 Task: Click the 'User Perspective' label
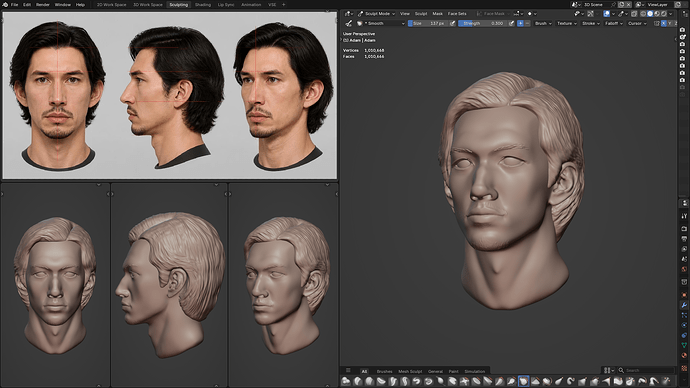pyautogui.click(x=359, y=34)
